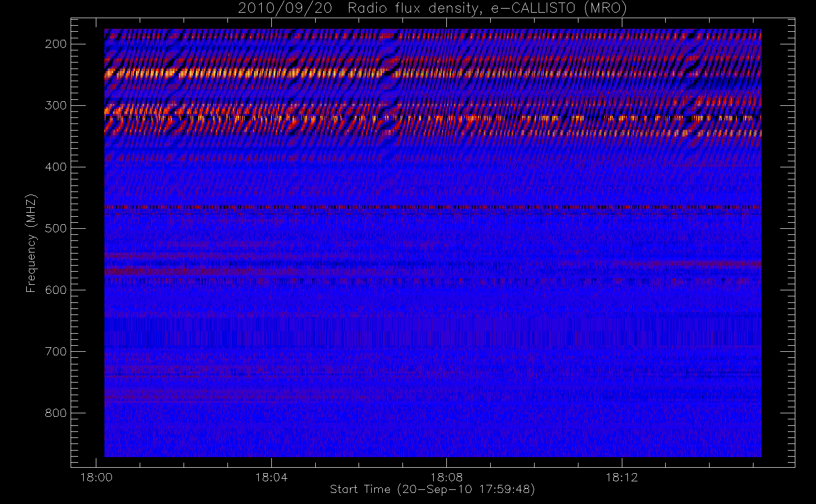The height and width of the screenshot is (504, 816).
Task: Click the 300 frequency tick label
Action: tap(56, 105)
